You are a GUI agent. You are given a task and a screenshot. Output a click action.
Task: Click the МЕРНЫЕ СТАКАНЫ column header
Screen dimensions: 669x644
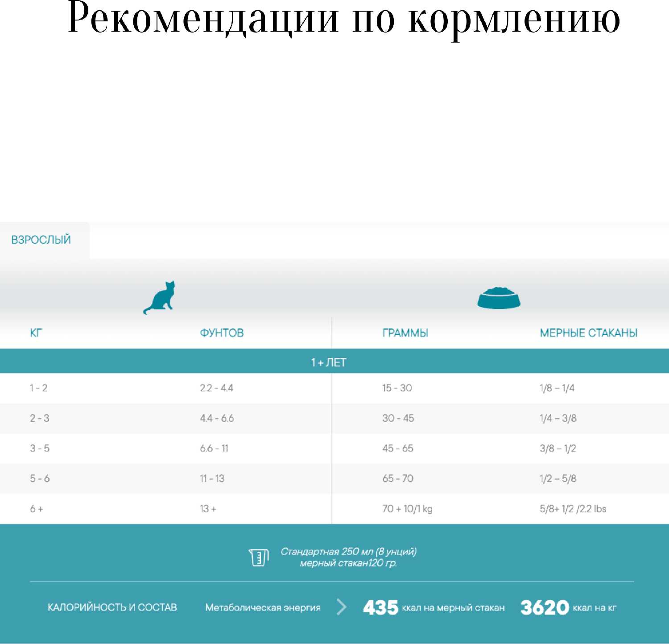588,333
